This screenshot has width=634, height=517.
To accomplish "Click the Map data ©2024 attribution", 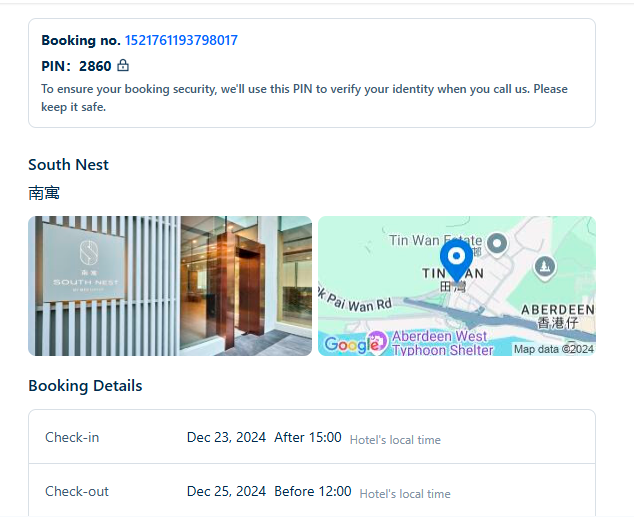I will [x=554, y=349].
